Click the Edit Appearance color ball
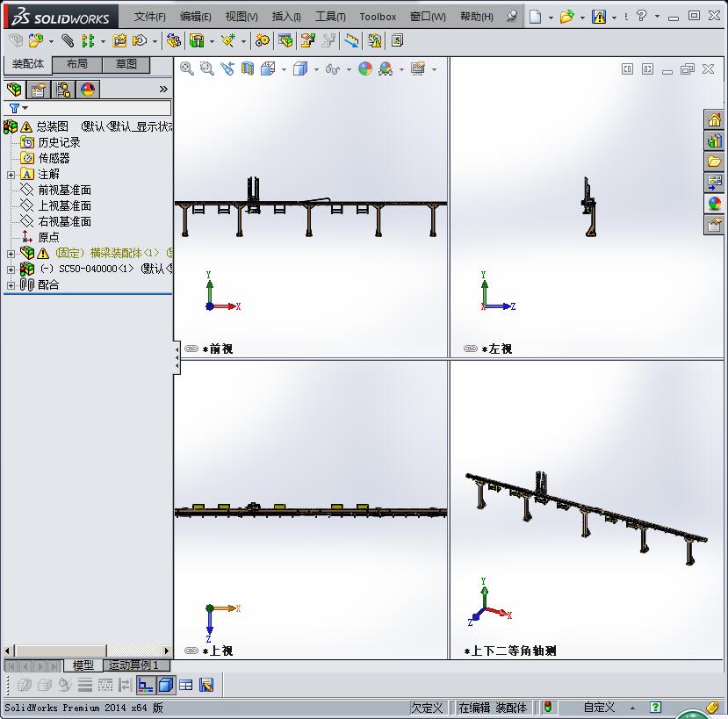The height and width of the screenshot is (719, 728). (365, 68)
